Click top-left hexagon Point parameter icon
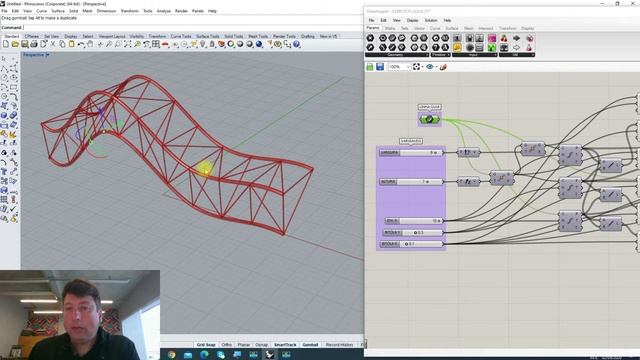Viewport: 640px width, 360px height. point(370,38)
